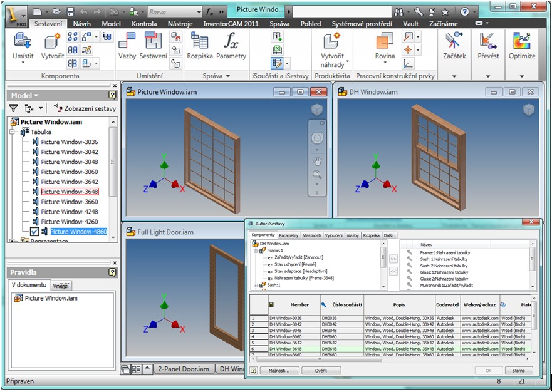The image size is (552, 392).
Task: Click help icon on Pravidla panel header
Action: pyautogui.click(x=112, y=272)
